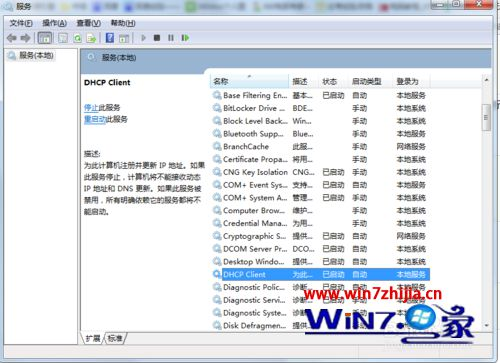The image size is (500, 363).
Task: Click the 停止 service link
Action: tap(91, 107)
